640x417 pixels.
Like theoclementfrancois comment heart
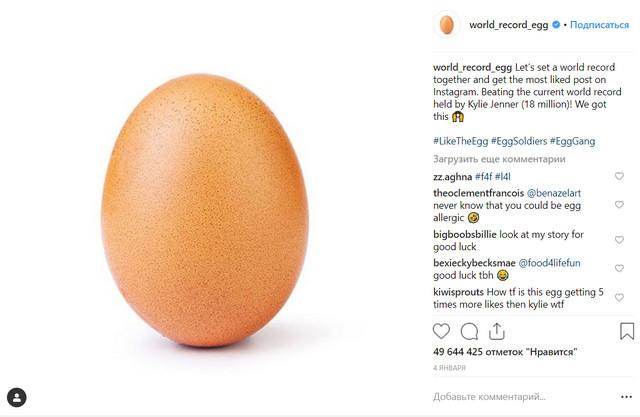619,204
